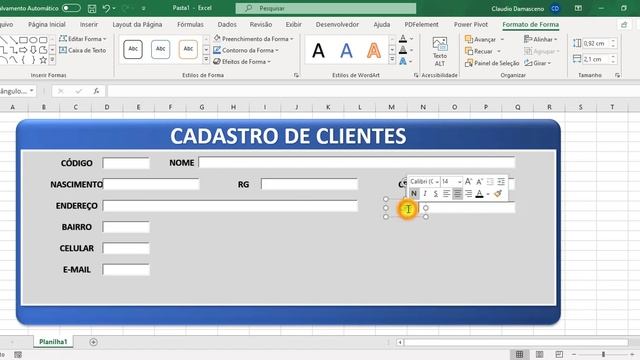
Task: Select column H header
Action: click(233, 107)
